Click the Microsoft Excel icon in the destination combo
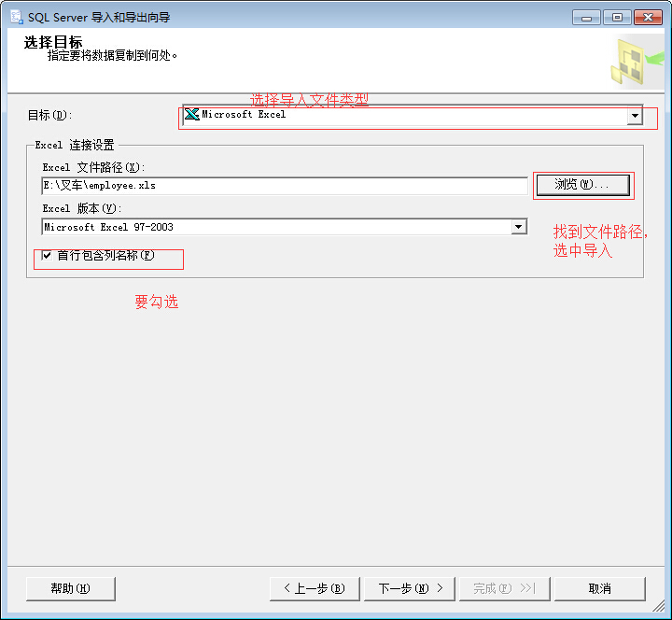Image resolution: width=672 pixels, height=620 pixels. coord(191,115)
